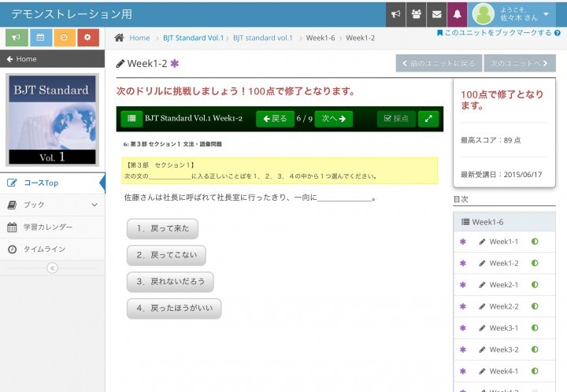
Task: Go back via the sidebar Home bar
Action: coord(53,59)
